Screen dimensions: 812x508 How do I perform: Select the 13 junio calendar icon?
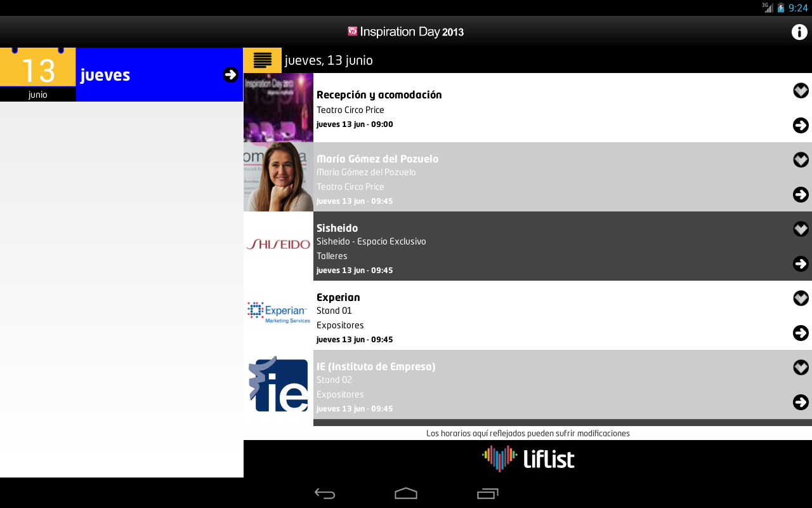click(38, 74)
